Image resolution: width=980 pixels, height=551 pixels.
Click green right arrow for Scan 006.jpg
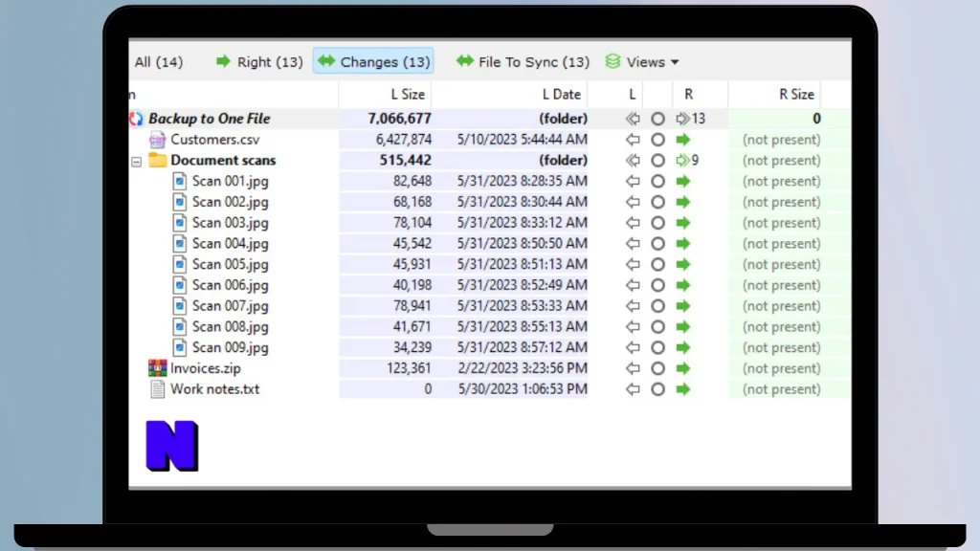683,285
